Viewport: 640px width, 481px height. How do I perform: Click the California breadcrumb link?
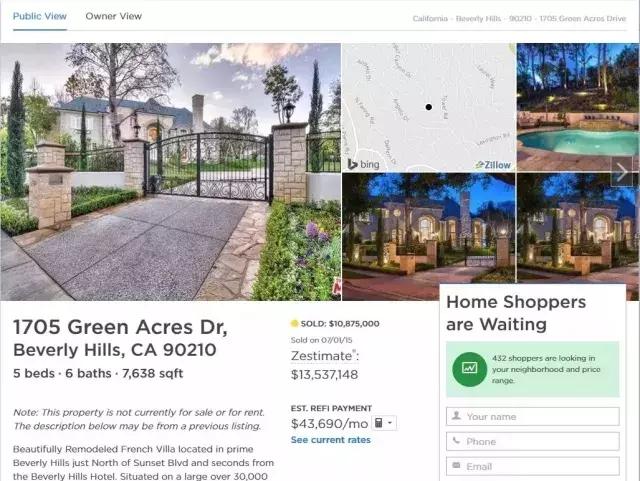tap(430, 19)
